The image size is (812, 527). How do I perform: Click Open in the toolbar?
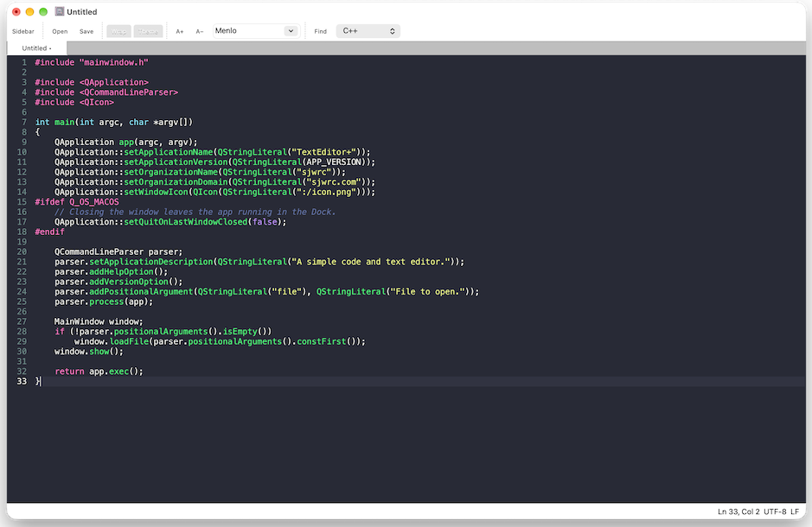tap(60, 32)
